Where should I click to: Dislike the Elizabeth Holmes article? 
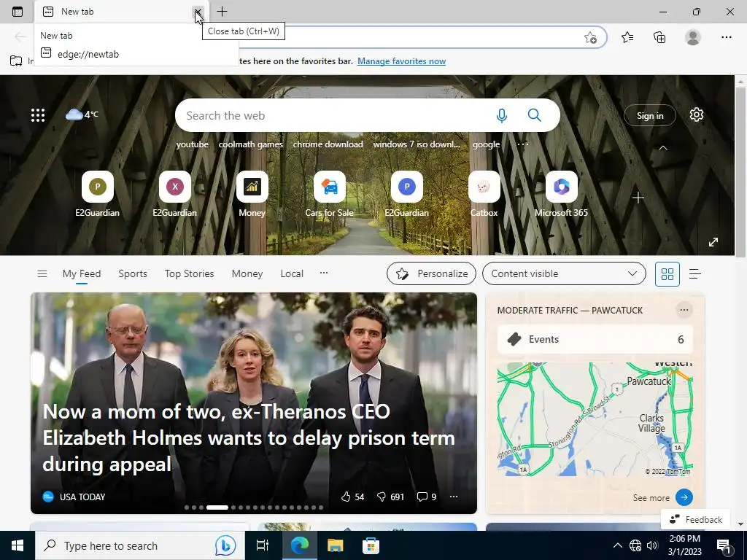coord(390,497)
